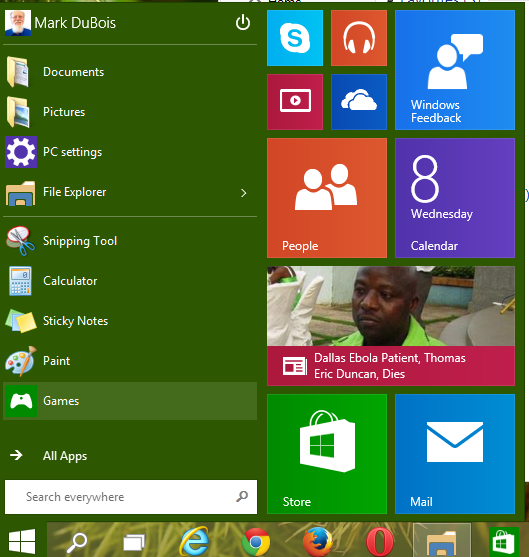Image resolution: width=529 pixels, height=557 pixels.
Task: Open Dallas Ebola Patient news tile
Action: coord(391,326)
